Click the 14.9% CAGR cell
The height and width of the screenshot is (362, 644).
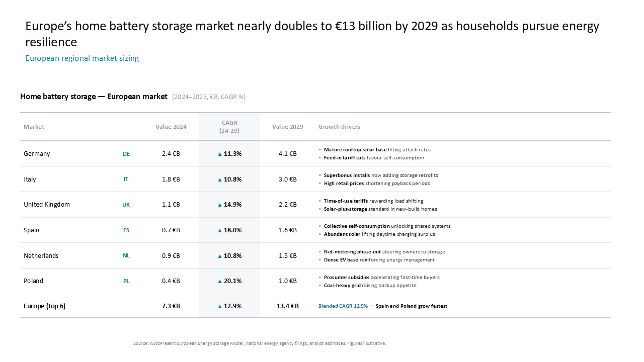click(x=229, y=205)
